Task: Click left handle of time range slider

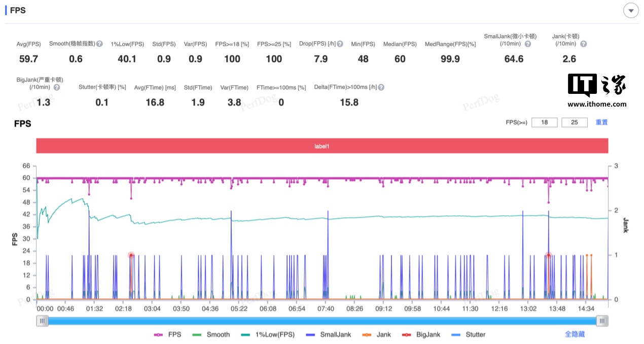Action: coord(43,321)
